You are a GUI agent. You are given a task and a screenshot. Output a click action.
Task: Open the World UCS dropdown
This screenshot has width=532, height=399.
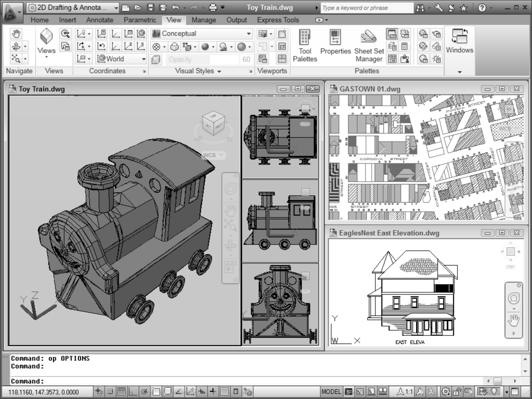pos(144,59)
